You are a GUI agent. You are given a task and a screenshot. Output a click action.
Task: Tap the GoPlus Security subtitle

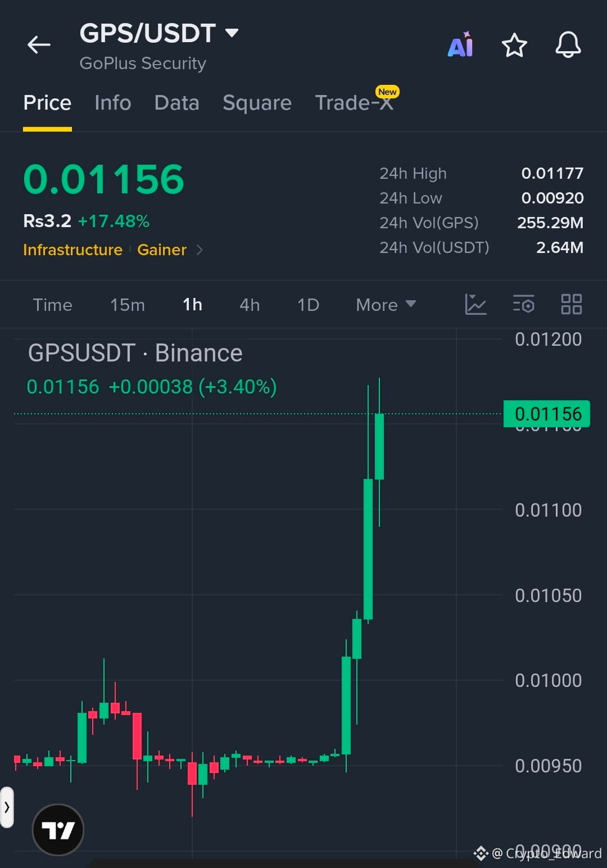(143, 63)
